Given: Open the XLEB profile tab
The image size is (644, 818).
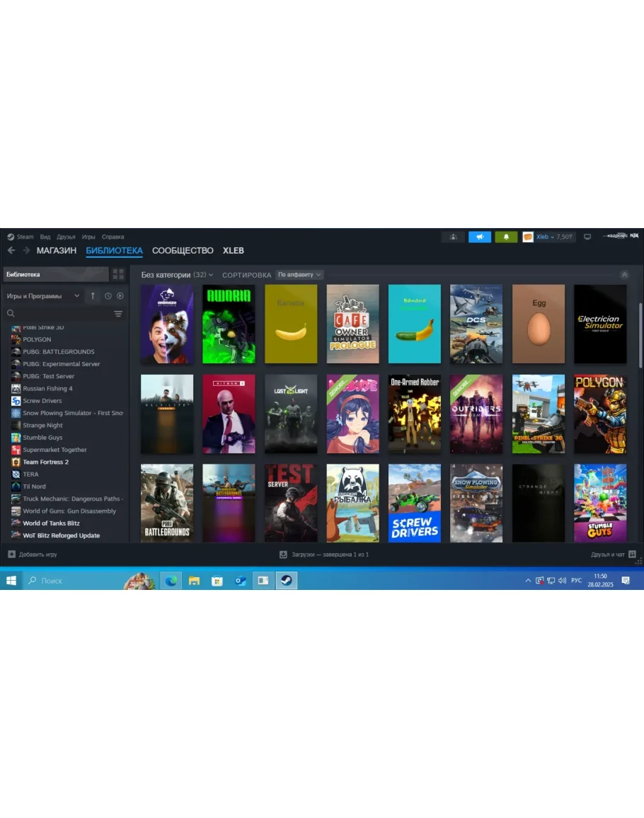Looking at the screenshot, I should 233,251.
